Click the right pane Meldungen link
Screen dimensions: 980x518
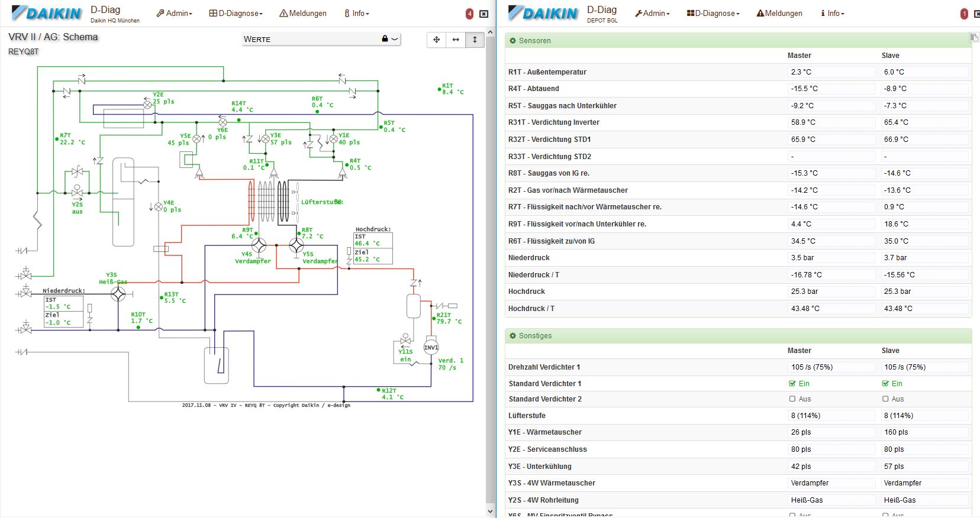pyautogui.click(x=779, y=13)
